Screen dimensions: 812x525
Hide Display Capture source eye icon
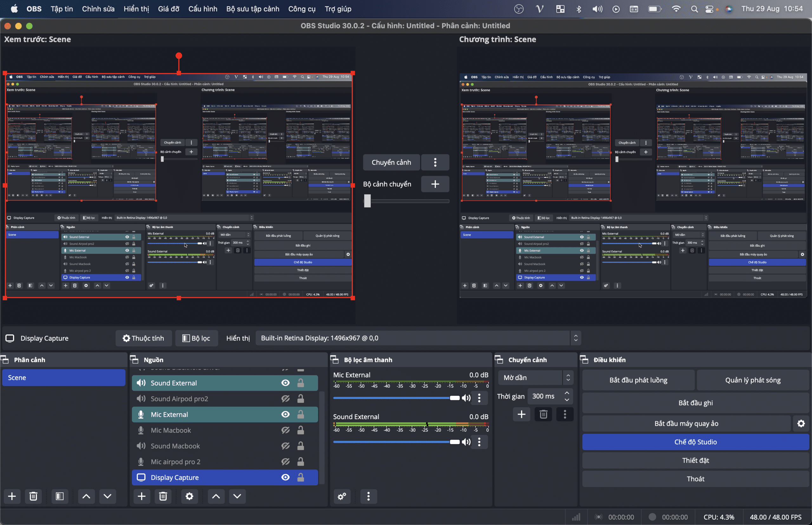(285, 477)
